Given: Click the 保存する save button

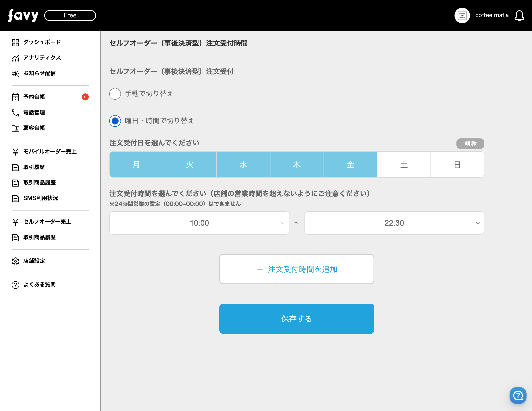Looking at the screenshot, I should pyautogui.click(x=296, y=319).
